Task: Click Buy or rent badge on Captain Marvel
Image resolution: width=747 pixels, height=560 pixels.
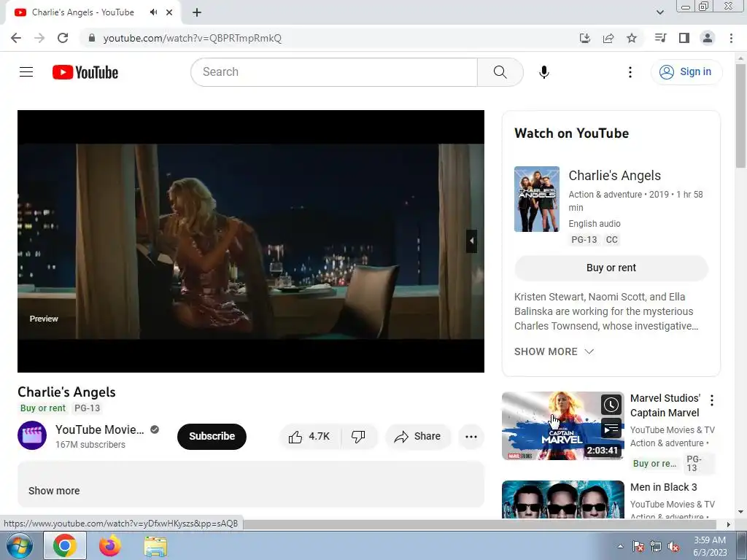Action: point(654,463)
